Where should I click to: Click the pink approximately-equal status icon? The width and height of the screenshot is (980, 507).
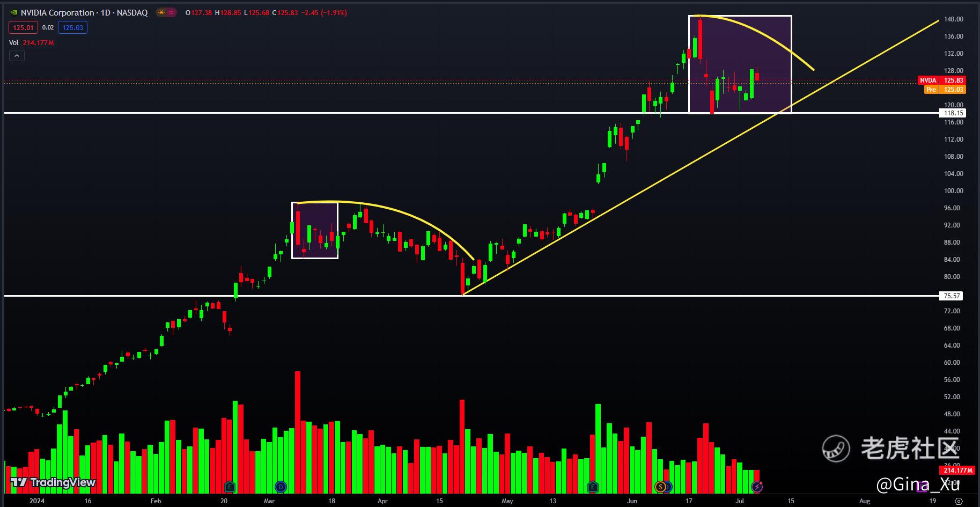click(171, 12)
